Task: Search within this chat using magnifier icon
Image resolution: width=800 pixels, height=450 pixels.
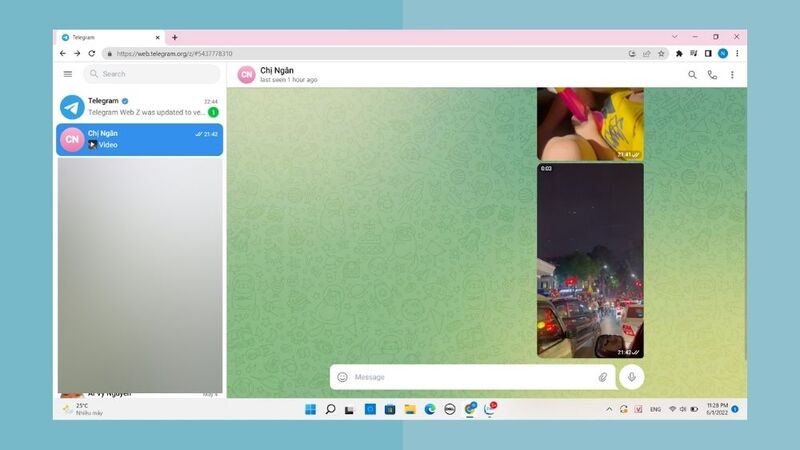Action: [692, 75]
